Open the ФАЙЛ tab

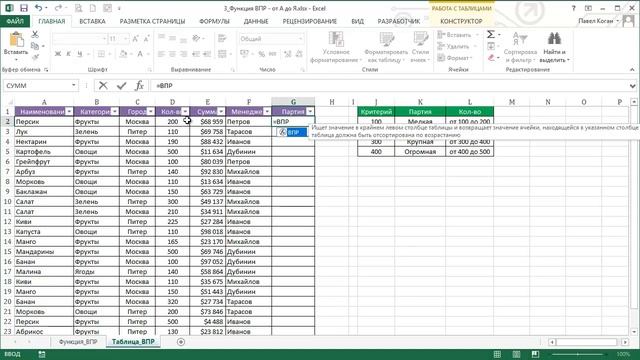15,21
